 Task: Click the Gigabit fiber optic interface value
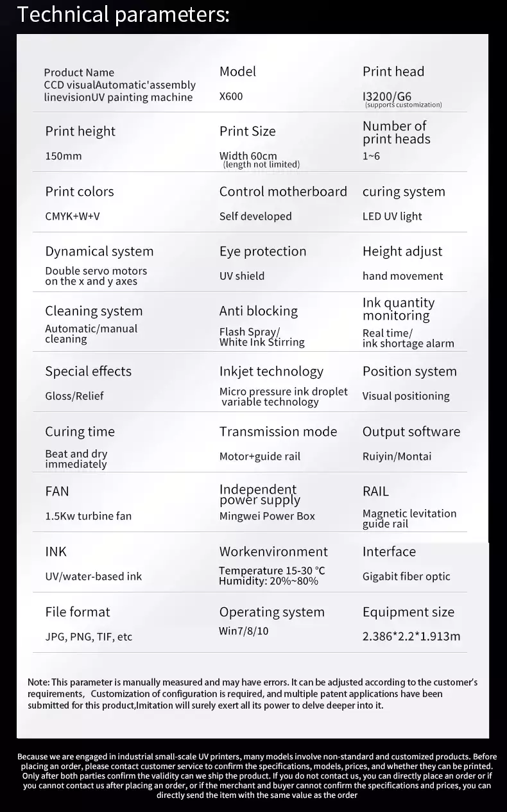pyautogui.click(x=406, y=576)
